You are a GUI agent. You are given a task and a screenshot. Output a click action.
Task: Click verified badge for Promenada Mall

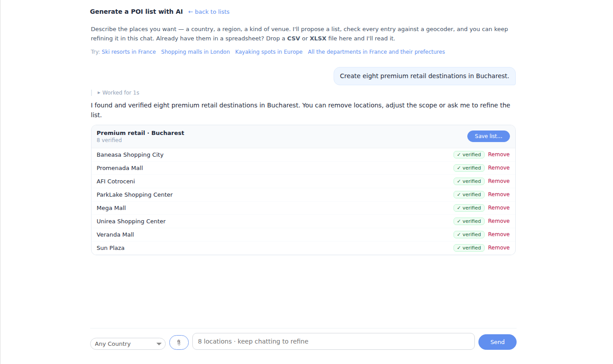[469, 168]
